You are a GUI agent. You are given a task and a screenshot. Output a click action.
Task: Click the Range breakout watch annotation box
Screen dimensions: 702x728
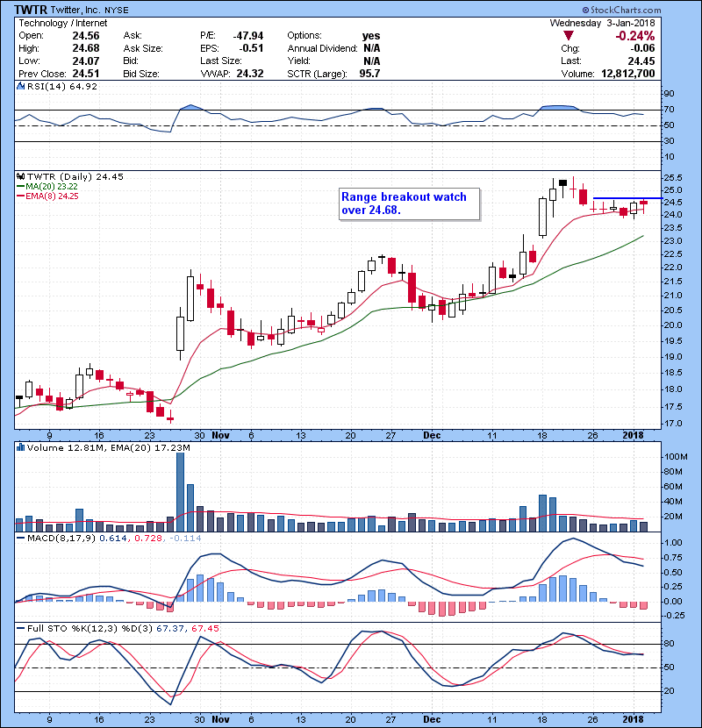409,203
